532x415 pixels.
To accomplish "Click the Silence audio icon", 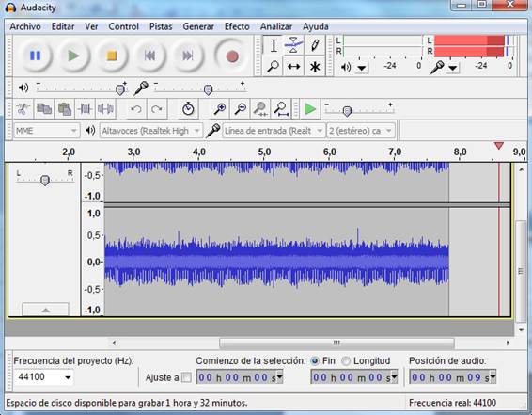I will pos(105,109).
